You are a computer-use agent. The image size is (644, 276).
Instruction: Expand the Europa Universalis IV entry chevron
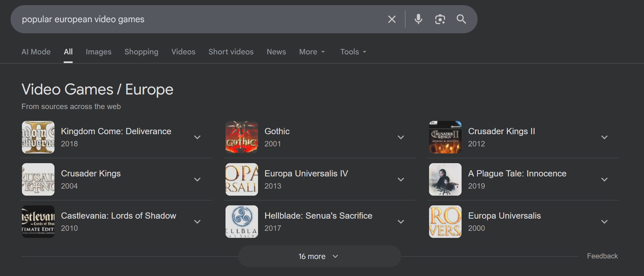coord(401,179)
